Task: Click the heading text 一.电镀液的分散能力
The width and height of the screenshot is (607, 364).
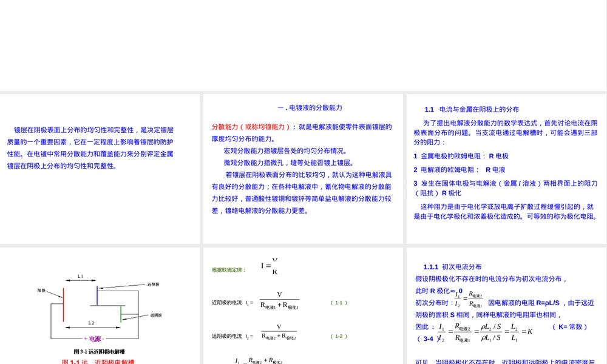Action: point(310,108)
